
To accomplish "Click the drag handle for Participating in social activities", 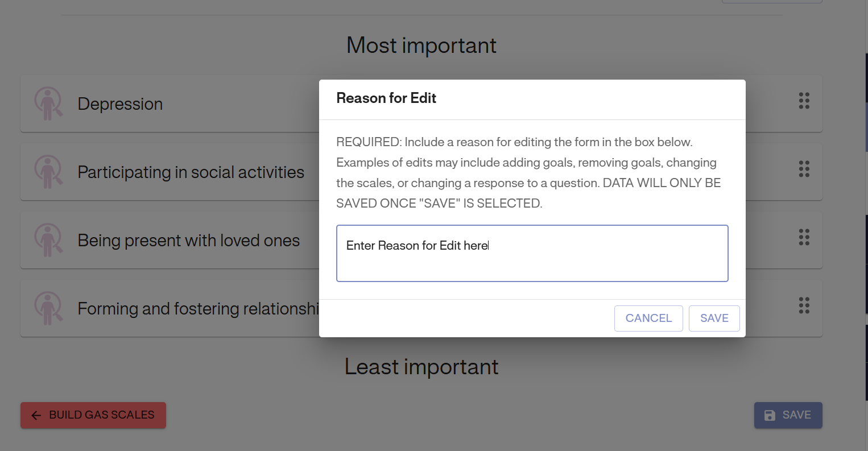I will point(804,169).
